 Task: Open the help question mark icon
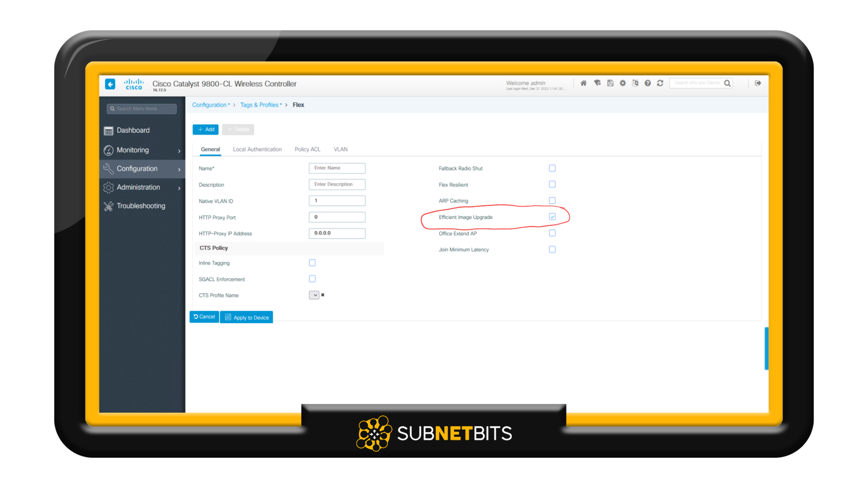[x=647, y=83]
